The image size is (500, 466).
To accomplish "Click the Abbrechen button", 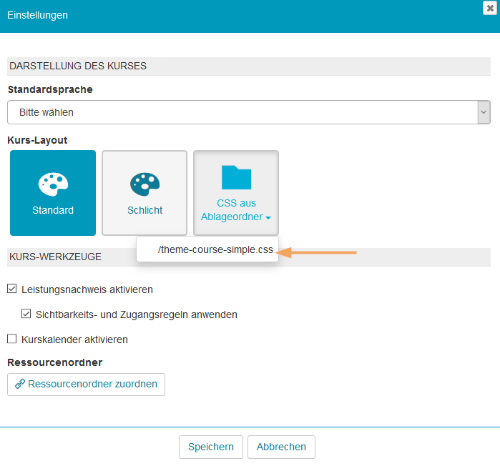I will click(281, 447).
